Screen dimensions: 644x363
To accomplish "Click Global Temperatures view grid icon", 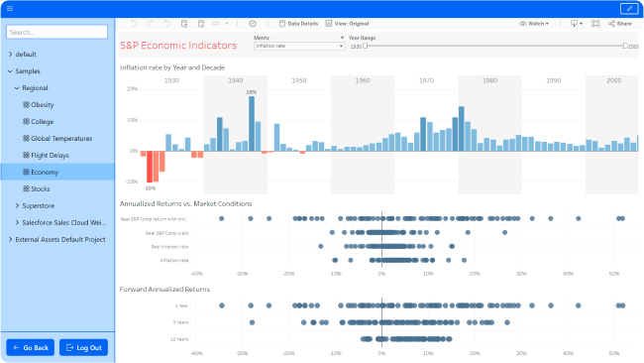I will pyautogui.click(x=26, y=139).
